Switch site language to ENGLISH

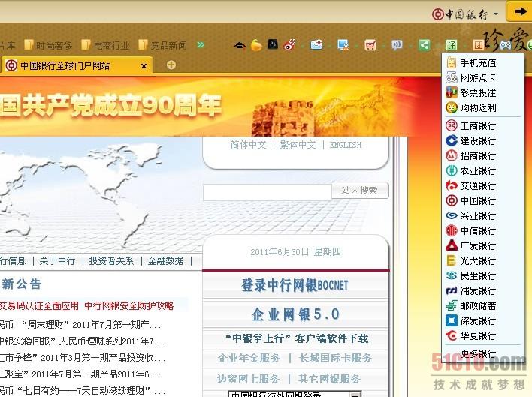(346, 145)
